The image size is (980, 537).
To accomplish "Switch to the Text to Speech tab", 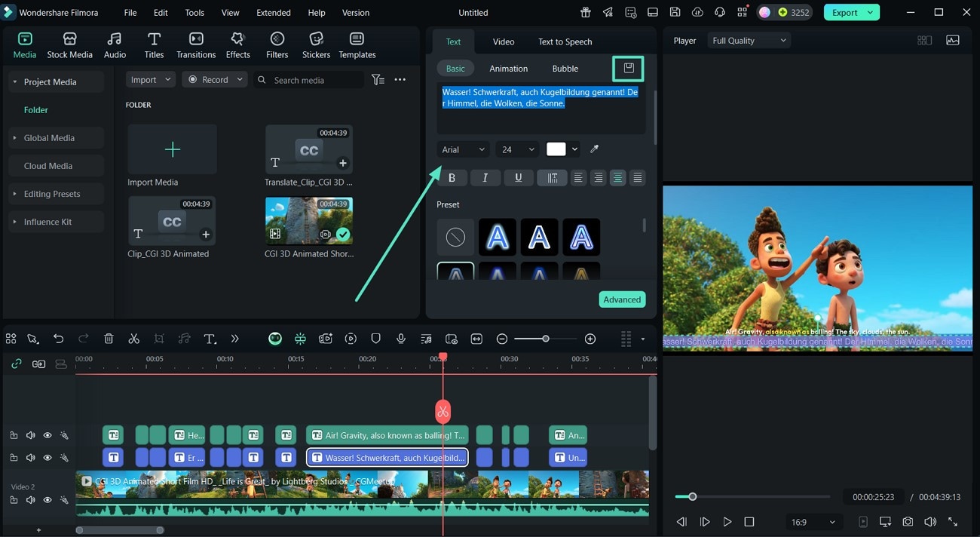I will (x=565, y=41).
